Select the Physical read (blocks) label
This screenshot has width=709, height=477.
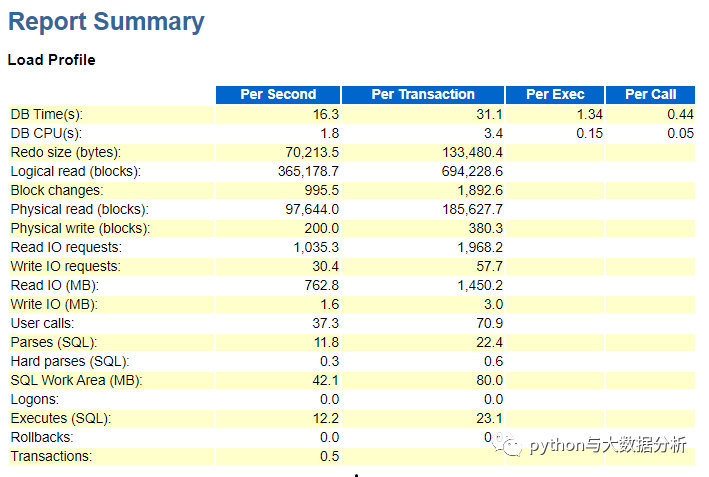click(x=80, y=209)
